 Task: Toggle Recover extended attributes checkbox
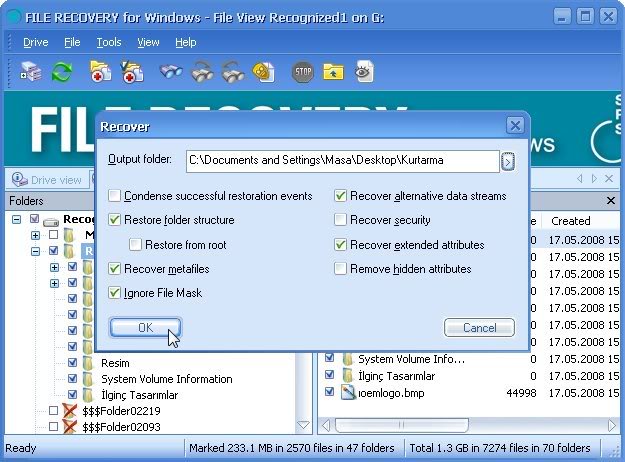click(x=340, y=244)
